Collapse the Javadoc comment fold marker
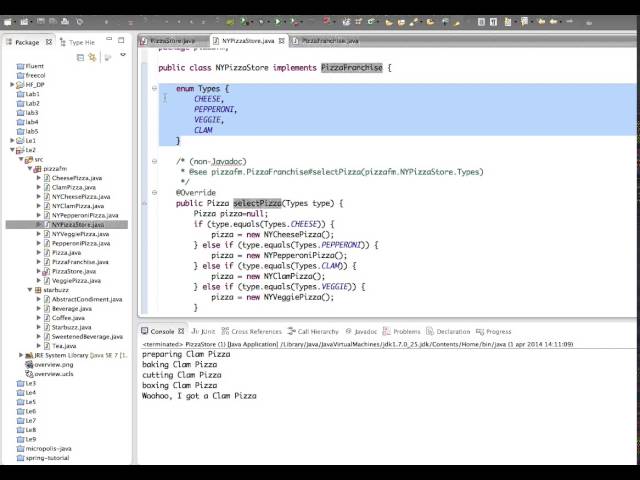 point(155,161)
